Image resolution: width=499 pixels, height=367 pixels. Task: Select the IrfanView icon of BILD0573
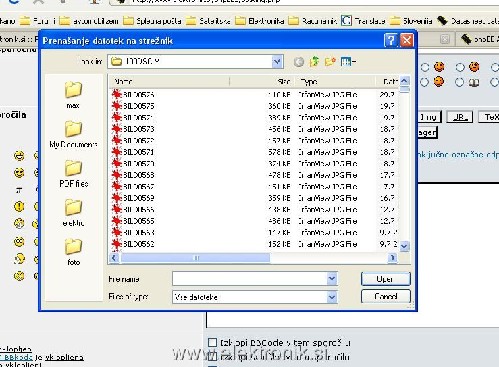(x=116, y=129)
